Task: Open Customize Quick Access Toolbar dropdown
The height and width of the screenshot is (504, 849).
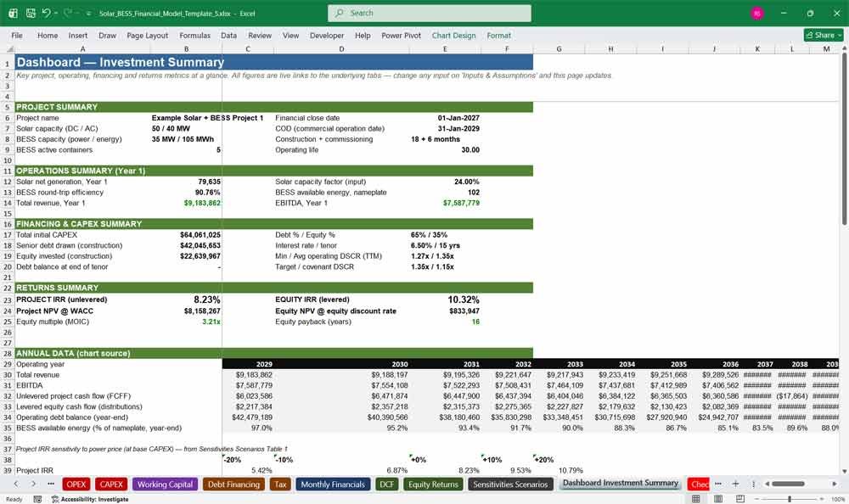Action: (x=88, y=14)
